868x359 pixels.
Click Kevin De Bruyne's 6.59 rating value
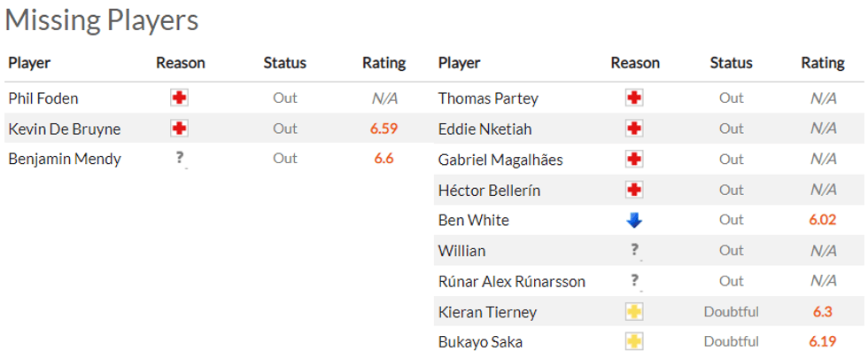[384, 129]
